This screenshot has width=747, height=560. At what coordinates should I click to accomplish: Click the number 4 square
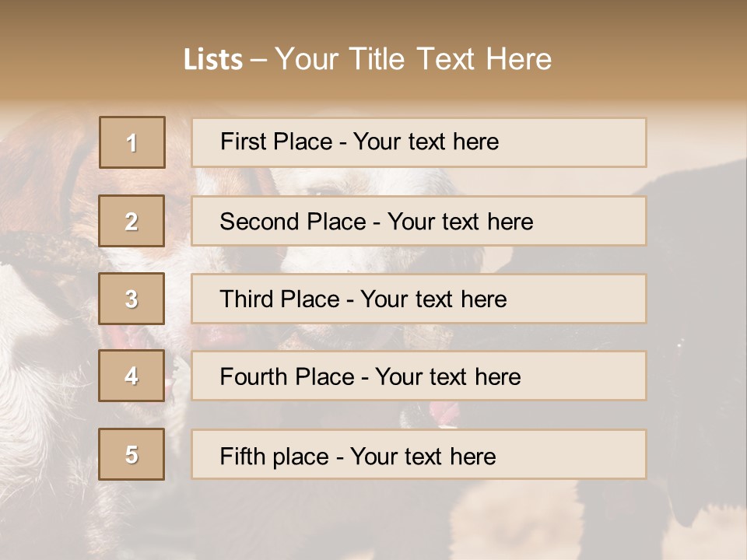(x=132, y=376)
